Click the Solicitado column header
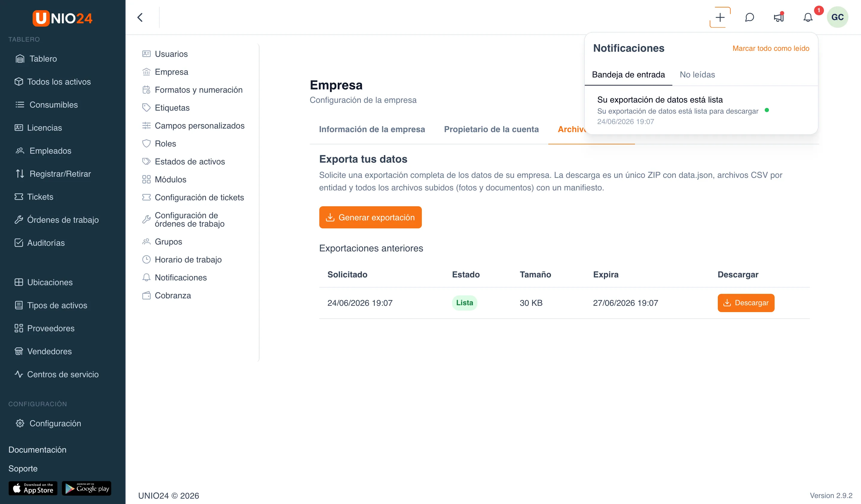The image size is (861, 504). (x=347, y=275)
